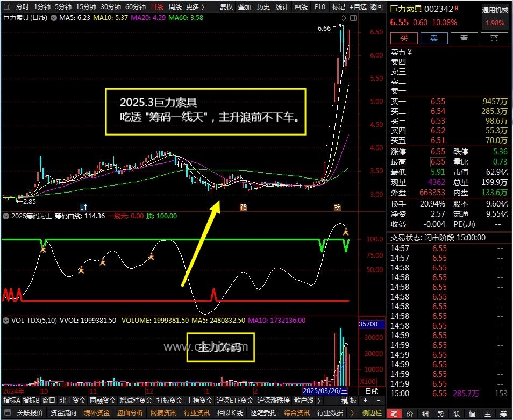Image resolution: width=513 pixels, height=420 pixels.
Task: Select the 5分钟 period
Action: [x=63, y=7]
